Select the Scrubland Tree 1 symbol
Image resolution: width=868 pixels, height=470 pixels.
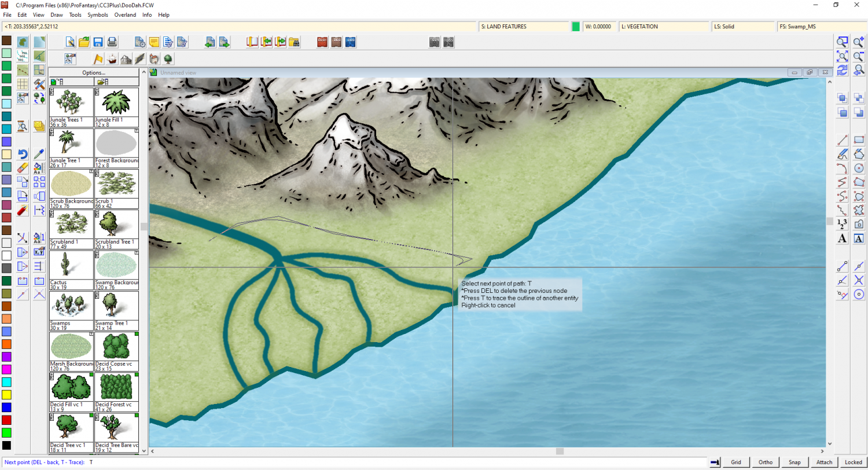[x=116, y=229]
